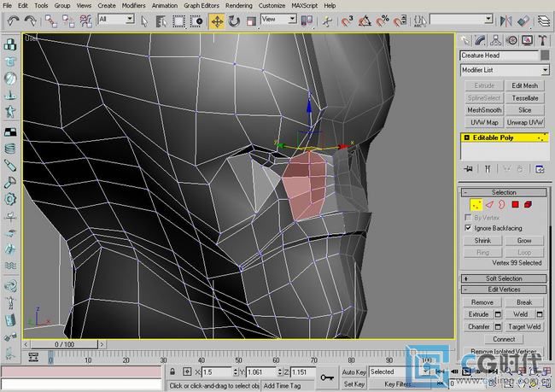Activate the Select and Rotate tool
Screen dimensions: 555x392
point(234,21)
